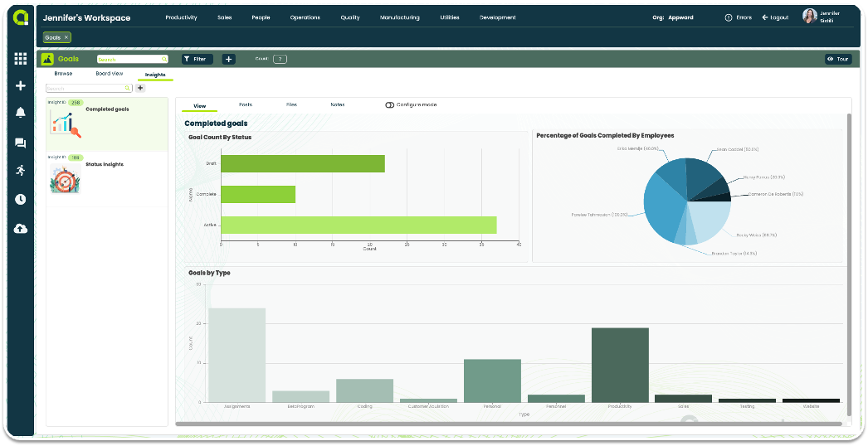This screenshot has height=446, width=868.
Task: Open the chat messages icon
Action: 21,143
